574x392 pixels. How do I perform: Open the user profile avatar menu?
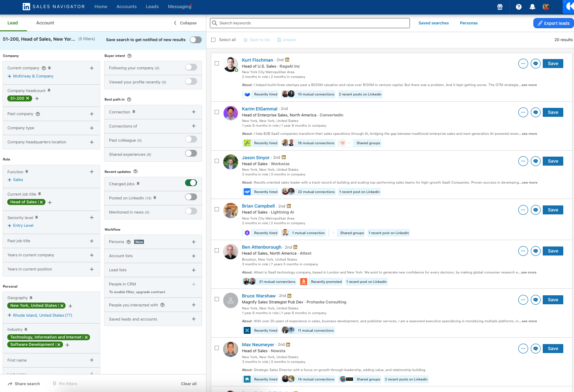pyautogui.click(x=546, y=7)
